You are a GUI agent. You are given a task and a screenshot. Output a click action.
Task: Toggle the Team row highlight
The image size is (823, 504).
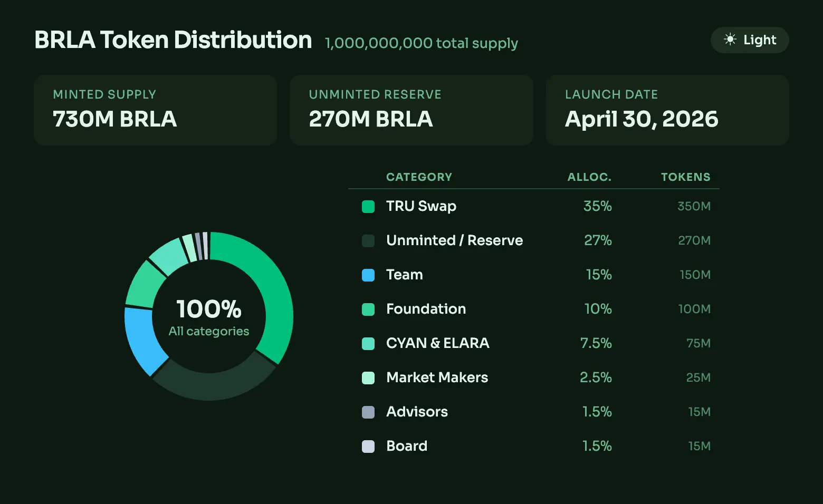tap(404, 275)
